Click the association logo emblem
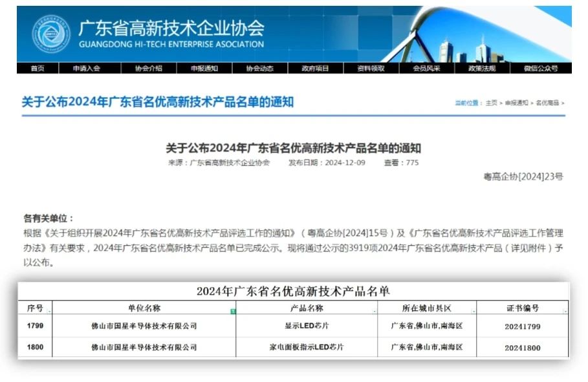Viewport: 588px width, 382px height. click(x=50, y=34)
